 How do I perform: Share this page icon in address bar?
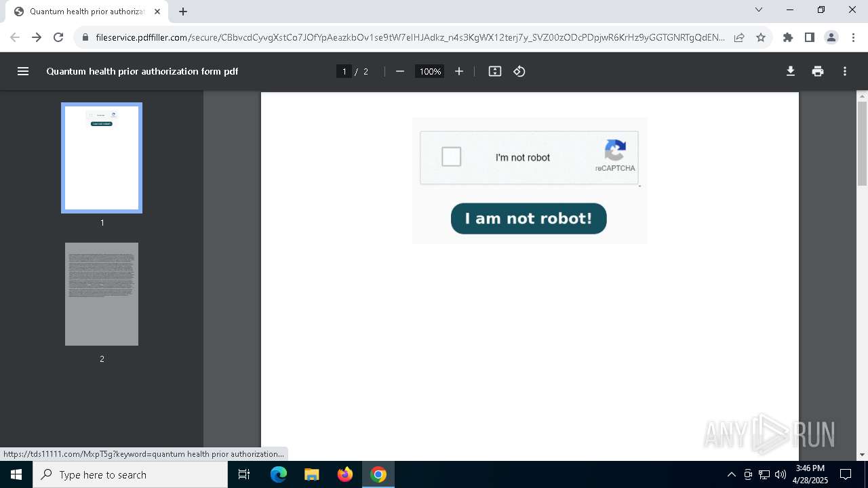(x=739, y=37)
